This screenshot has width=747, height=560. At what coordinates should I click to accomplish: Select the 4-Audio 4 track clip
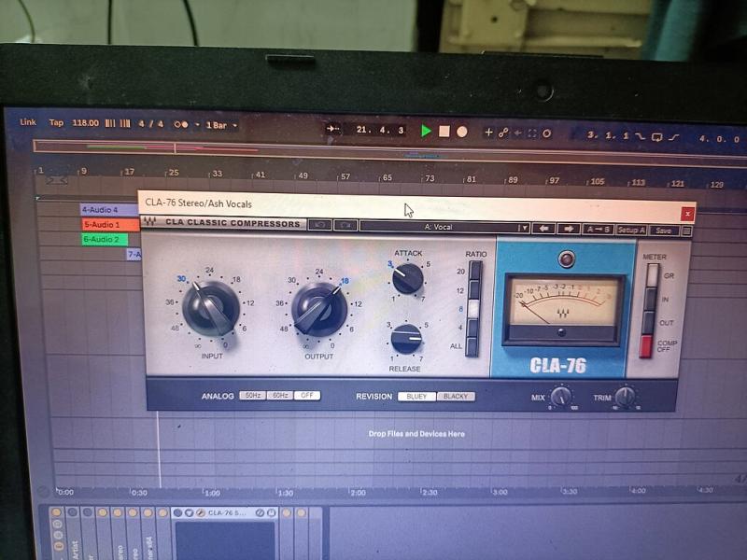pyautogui.click(x=109, y=209)
